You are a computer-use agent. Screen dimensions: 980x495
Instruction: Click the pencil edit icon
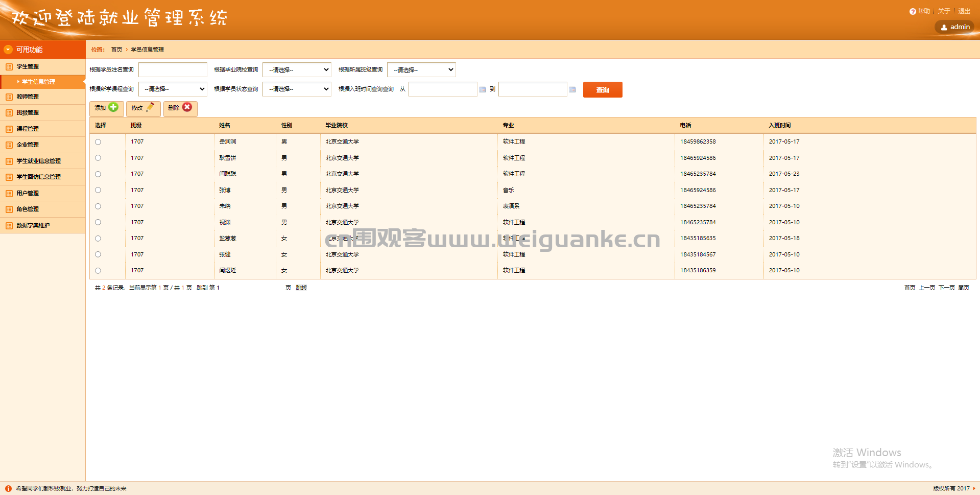click(x=150, y=107)
